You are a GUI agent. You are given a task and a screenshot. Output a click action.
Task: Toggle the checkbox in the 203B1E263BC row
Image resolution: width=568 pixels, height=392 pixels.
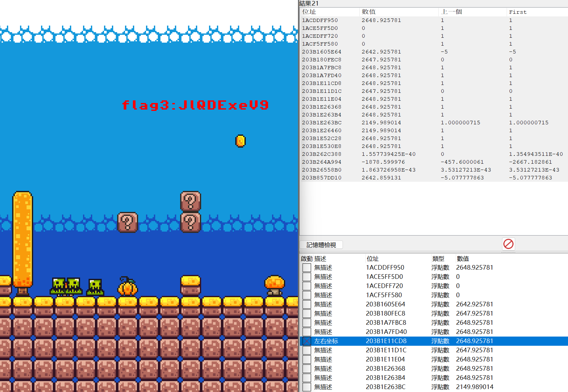point(307,387)
